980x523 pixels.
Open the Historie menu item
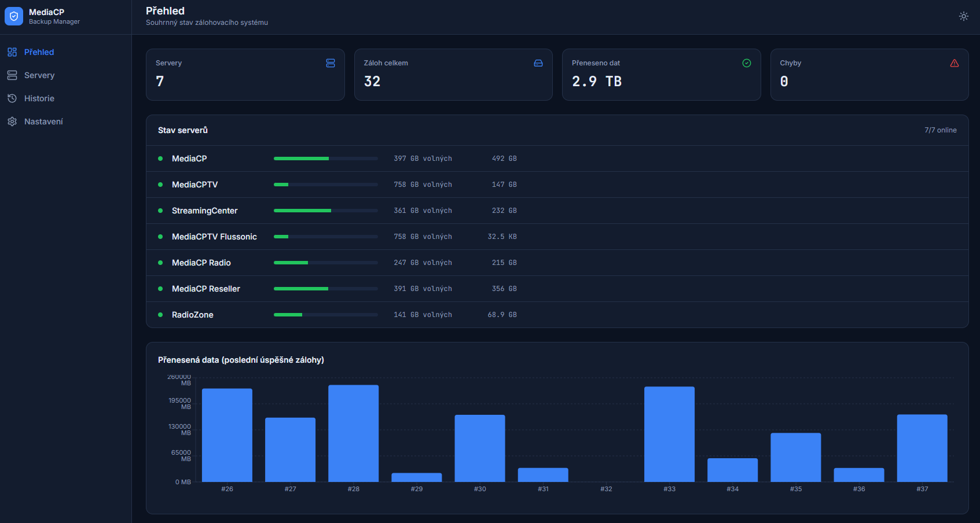point(65,98)
